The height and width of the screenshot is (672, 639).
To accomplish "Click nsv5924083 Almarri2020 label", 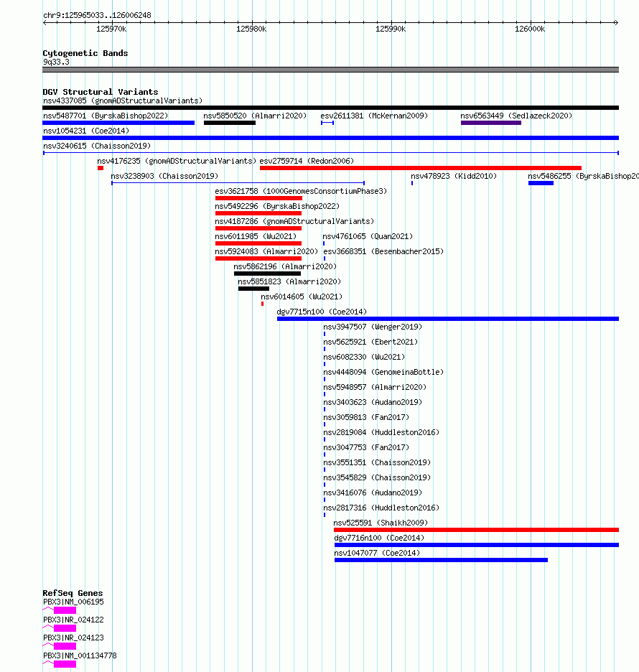I will click(266, 251).
